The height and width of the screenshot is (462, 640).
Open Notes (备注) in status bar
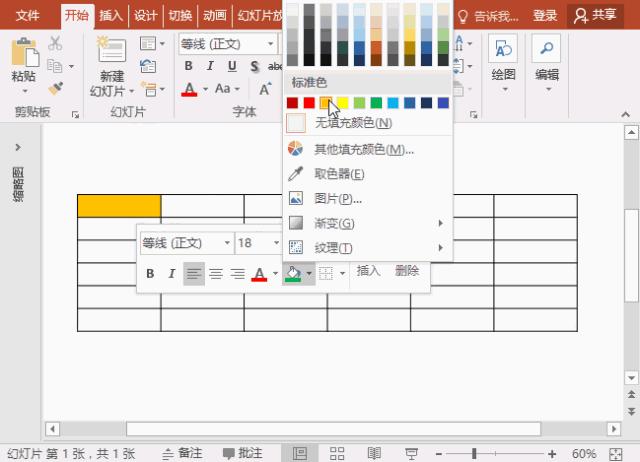(x=182, y=453)
